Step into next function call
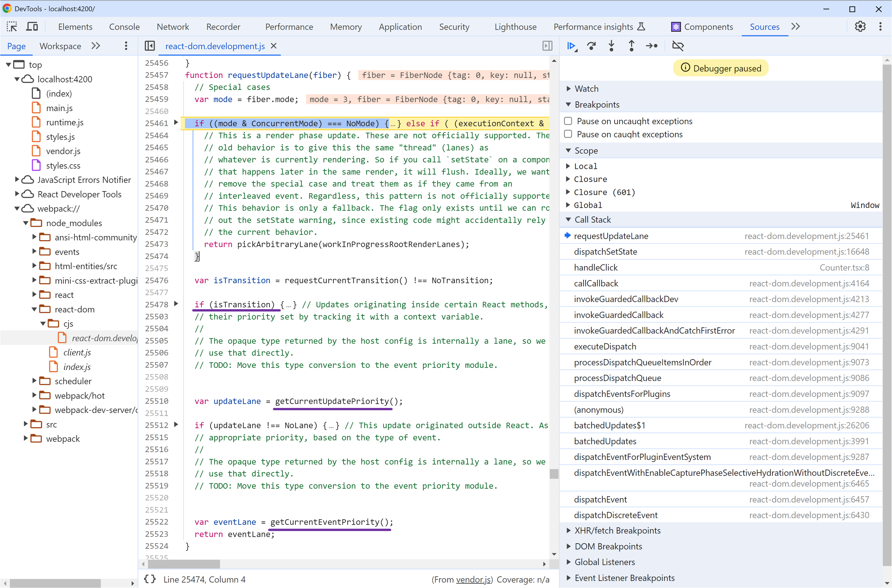The width and height of the screenshot is (892, 588). click(x=611, y=46)
